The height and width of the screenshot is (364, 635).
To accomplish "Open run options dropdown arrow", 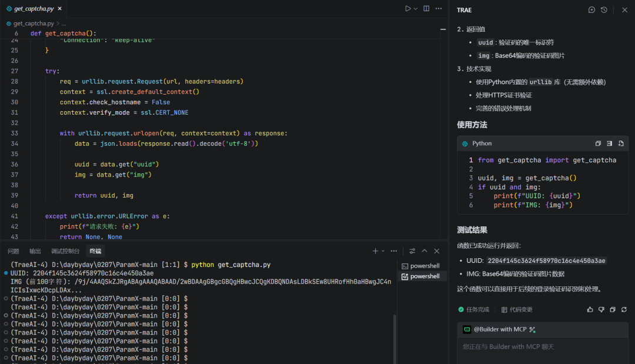I will [416, 8].
